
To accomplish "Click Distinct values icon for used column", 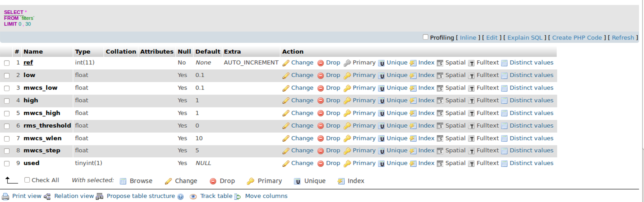I will click(504, 164).
